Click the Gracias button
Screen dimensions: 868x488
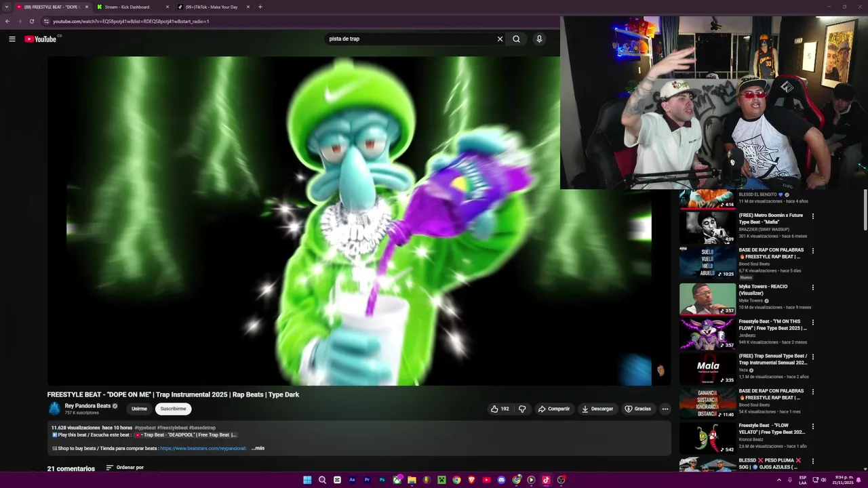[637, 409]
